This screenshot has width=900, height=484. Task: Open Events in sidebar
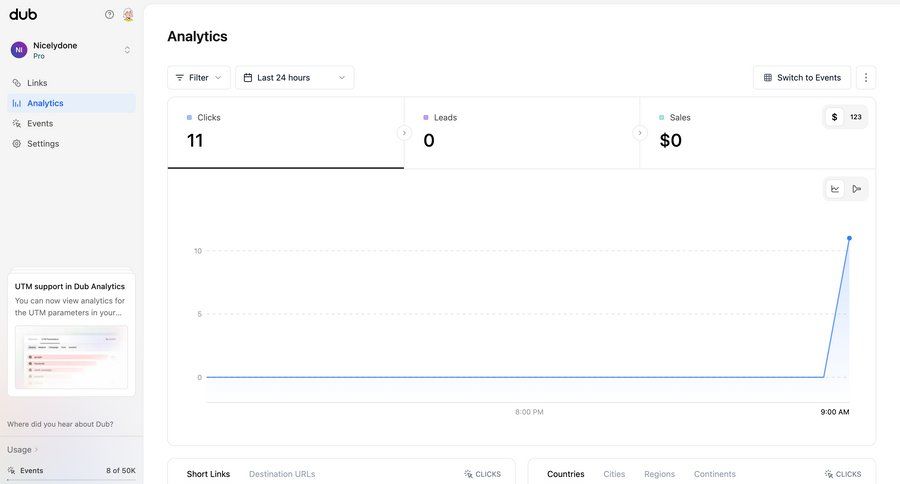72,123
